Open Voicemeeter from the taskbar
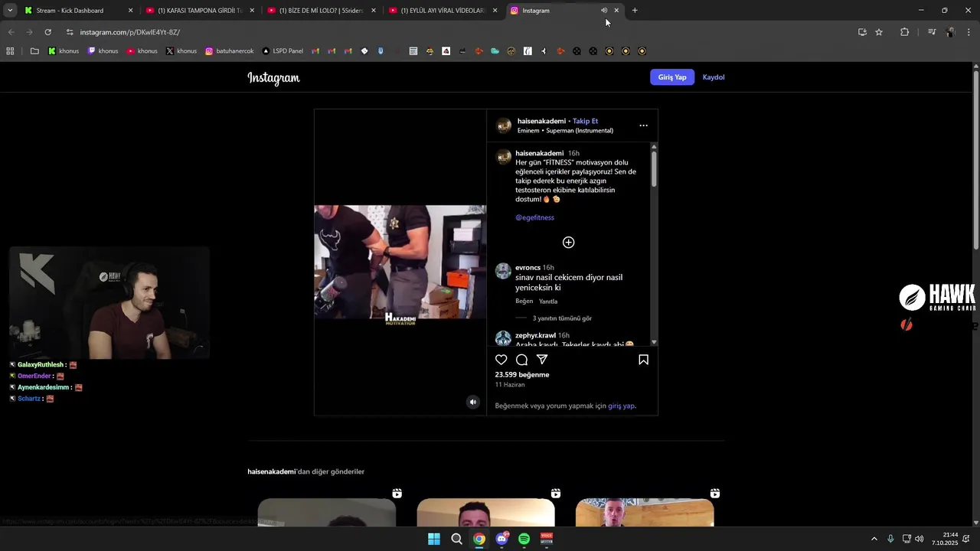980x551 pixels. (547, 539)
